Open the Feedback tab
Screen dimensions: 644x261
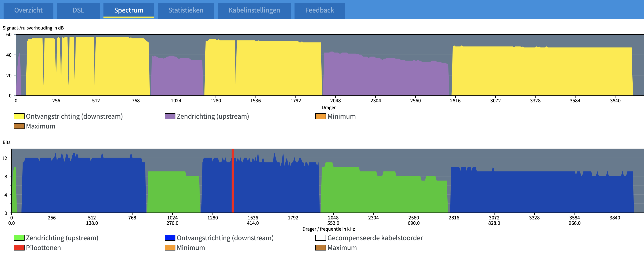pos(319,10)
